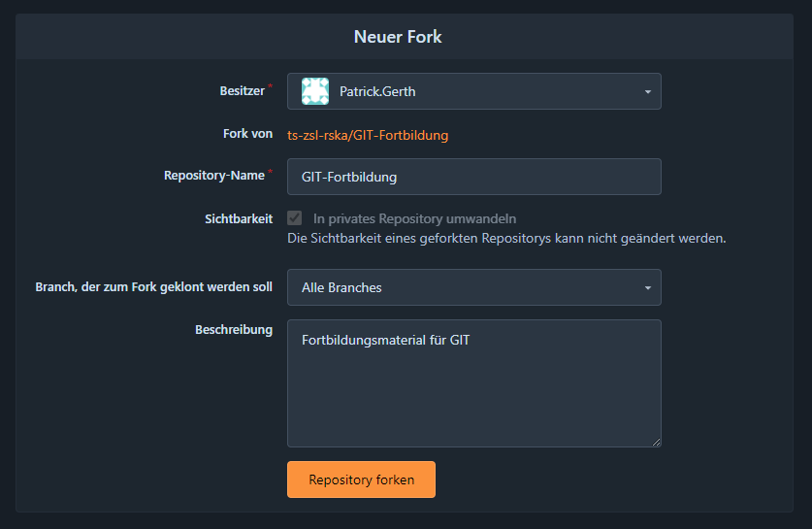The height and width of the screenshot is (529, 812).
Task: Open the ts-zsl-rska/GIT-Fortbildung source link
Action: (368, 135)
